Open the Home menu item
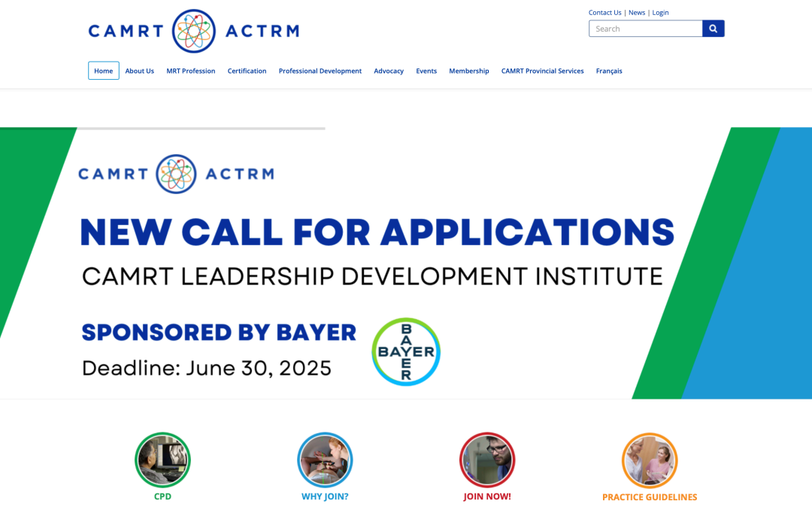 click(104, 71)
